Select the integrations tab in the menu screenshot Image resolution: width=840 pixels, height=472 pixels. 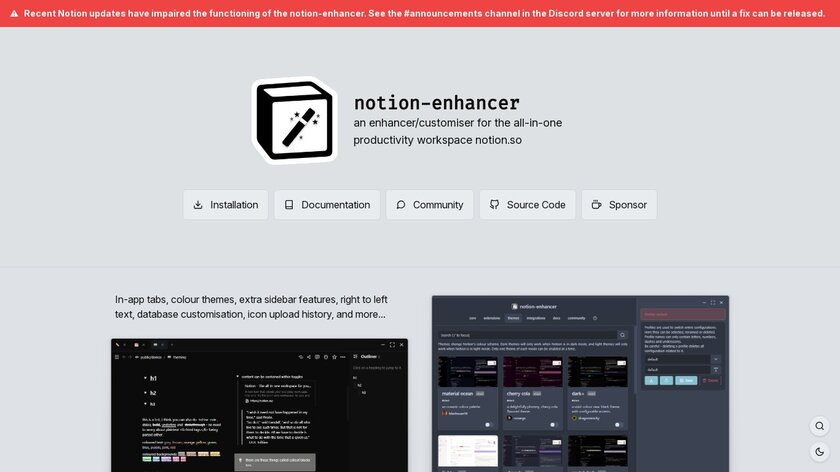click(536, 318)
